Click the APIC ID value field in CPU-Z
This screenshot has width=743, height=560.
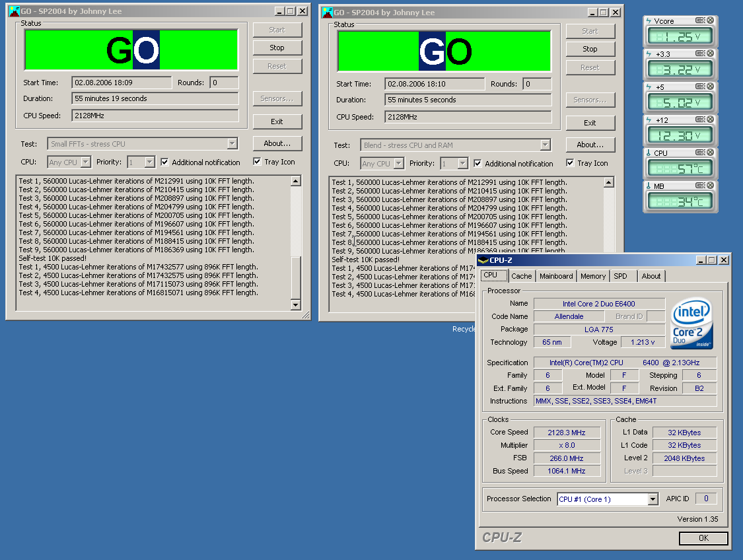coord(706,499)
